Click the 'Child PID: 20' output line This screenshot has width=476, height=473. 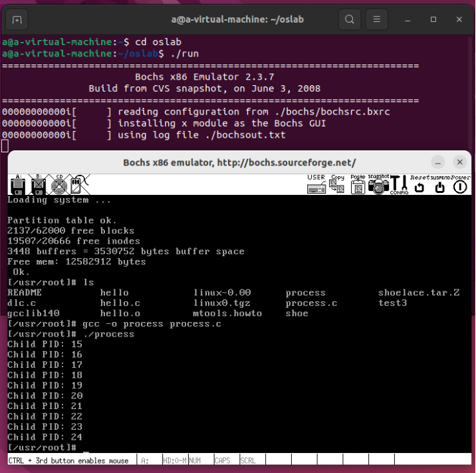pyautogui.click(x=45, y=396)
